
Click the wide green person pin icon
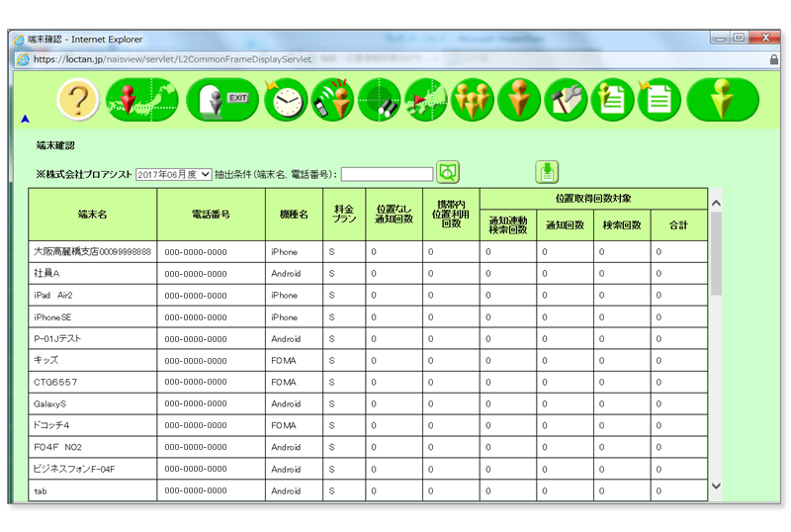(723, 100)
